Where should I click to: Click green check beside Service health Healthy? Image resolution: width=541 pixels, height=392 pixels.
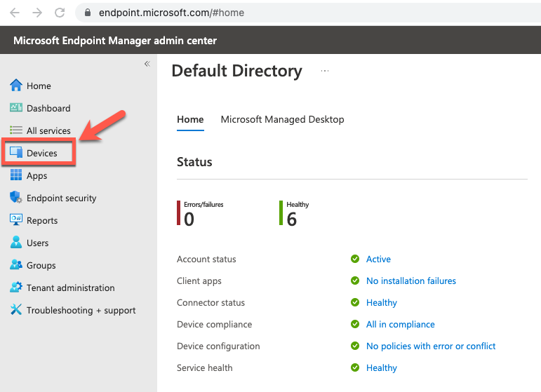(x=355, y=367)
